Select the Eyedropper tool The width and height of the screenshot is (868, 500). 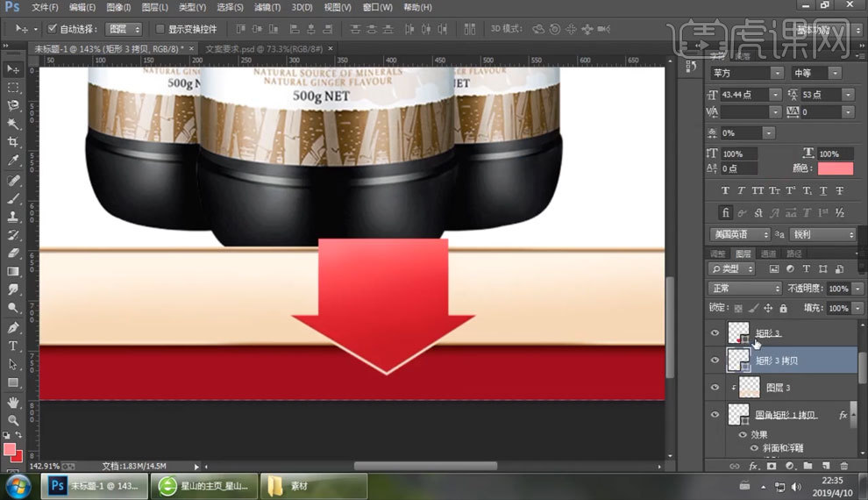13,161
